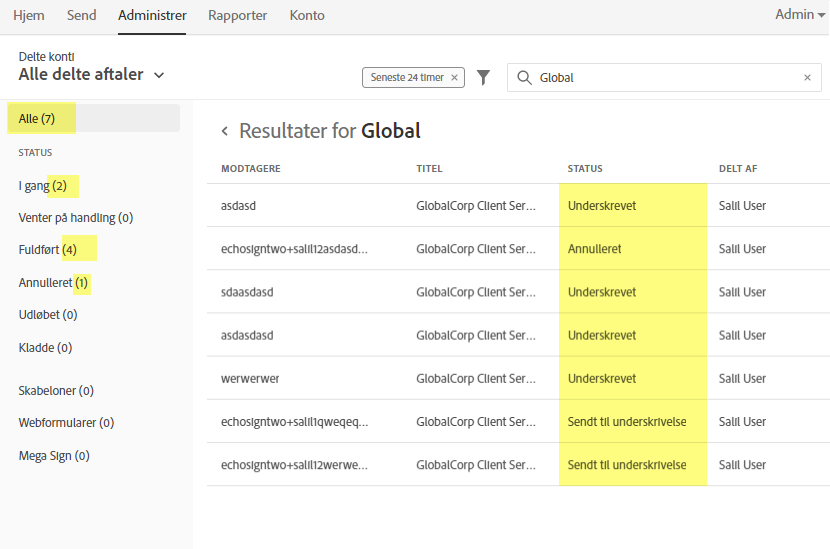Show I gang agreements

(43, 186)
